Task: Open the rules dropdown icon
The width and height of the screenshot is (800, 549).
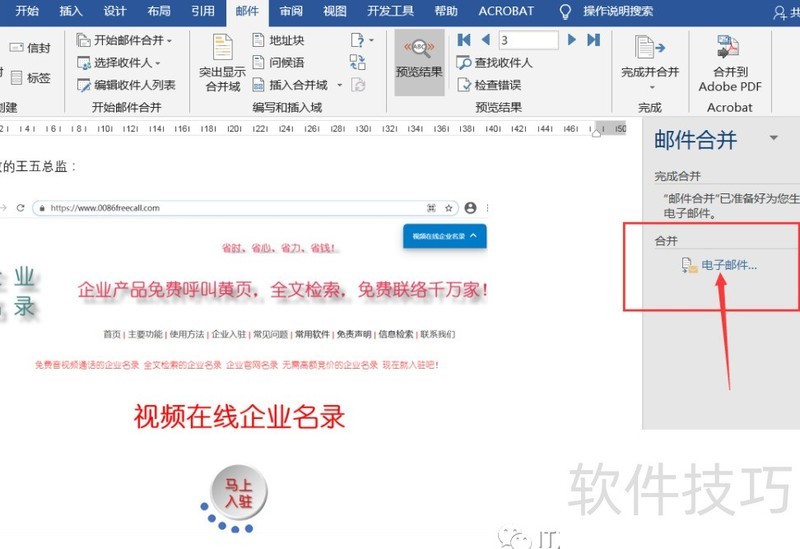Action: 362,40
